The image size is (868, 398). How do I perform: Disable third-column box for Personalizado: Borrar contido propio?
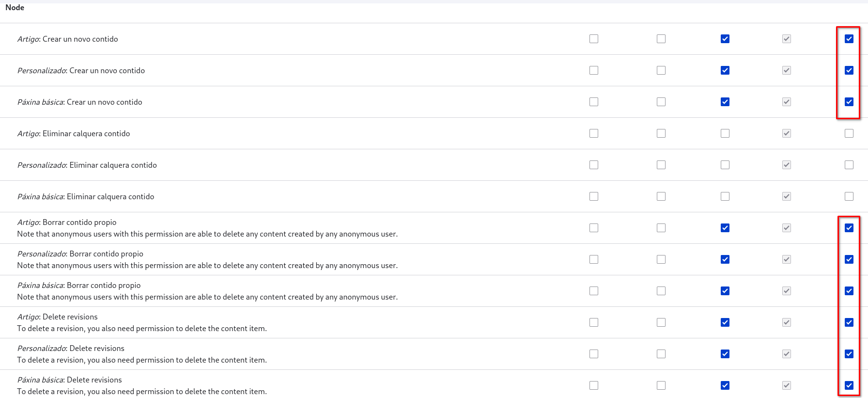point(725,259)
